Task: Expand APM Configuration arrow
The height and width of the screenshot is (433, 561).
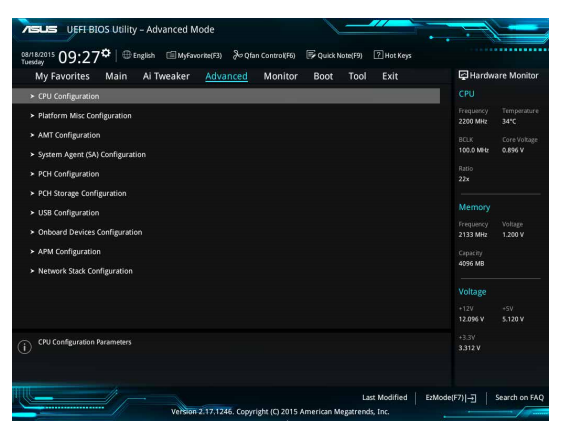Action: click(x=32, y=252)
